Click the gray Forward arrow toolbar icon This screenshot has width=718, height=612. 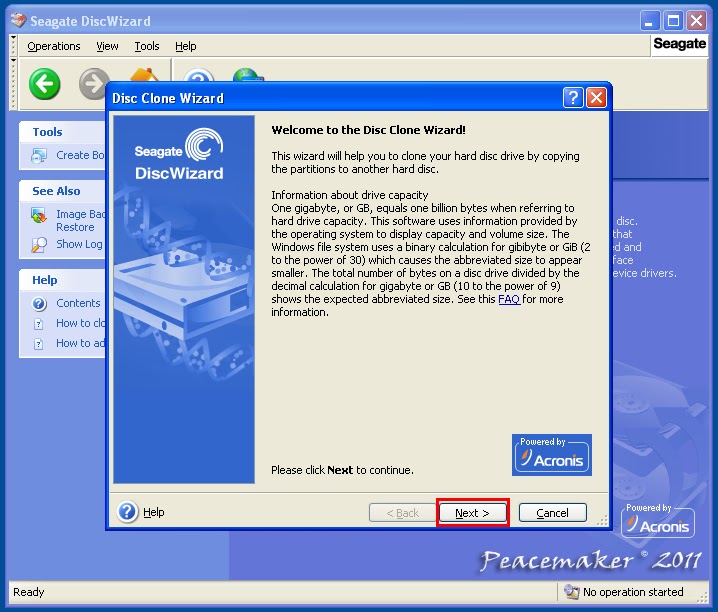pyautogui.click(x=92, y=84)
